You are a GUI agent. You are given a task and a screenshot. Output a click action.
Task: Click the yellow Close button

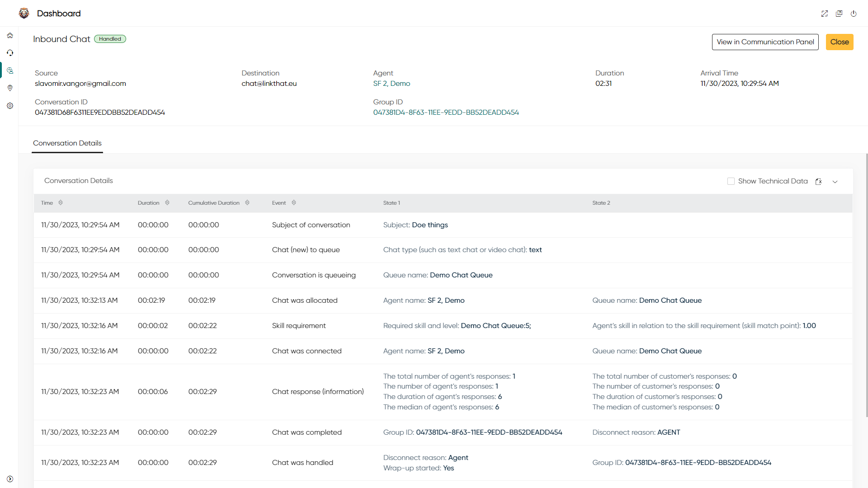(x=840, y=42)
